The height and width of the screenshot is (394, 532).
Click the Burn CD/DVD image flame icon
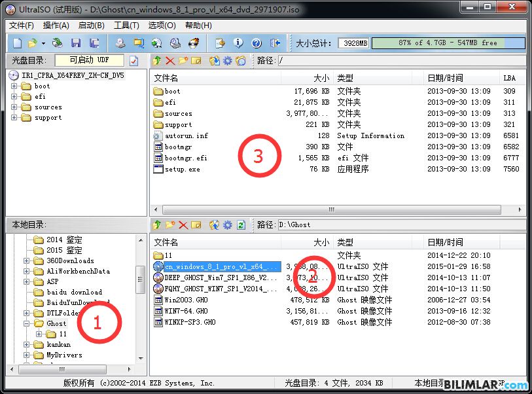click(x=194, y=43)
